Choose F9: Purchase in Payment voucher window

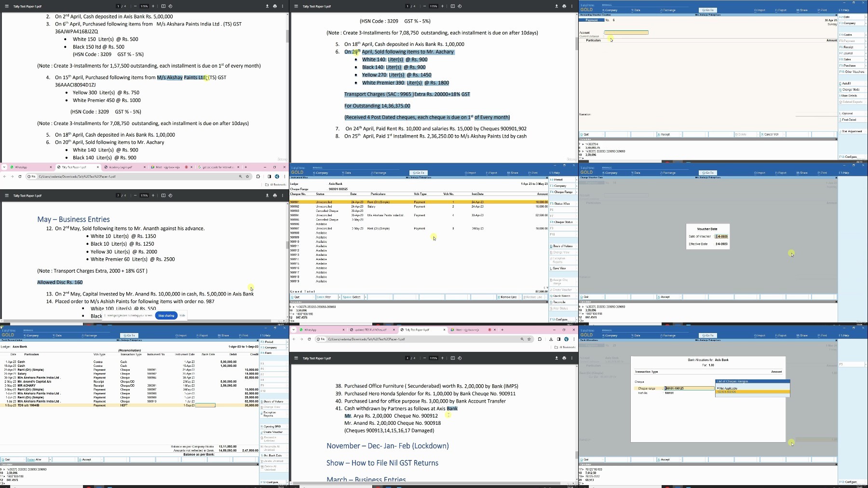(x=852, y=66)
